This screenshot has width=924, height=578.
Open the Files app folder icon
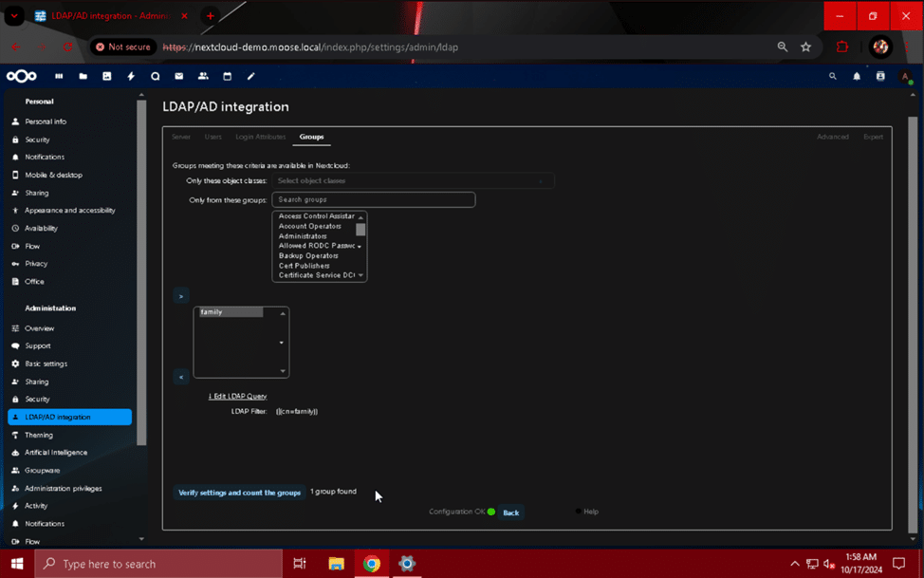click(x=83, y=76)
